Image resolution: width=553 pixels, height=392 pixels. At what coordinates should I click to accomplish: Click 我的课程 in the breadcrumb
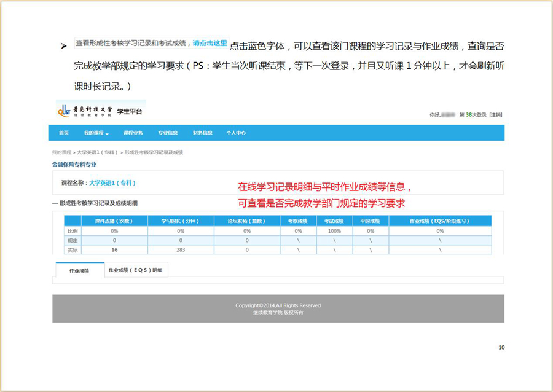(x=61, y=152)
